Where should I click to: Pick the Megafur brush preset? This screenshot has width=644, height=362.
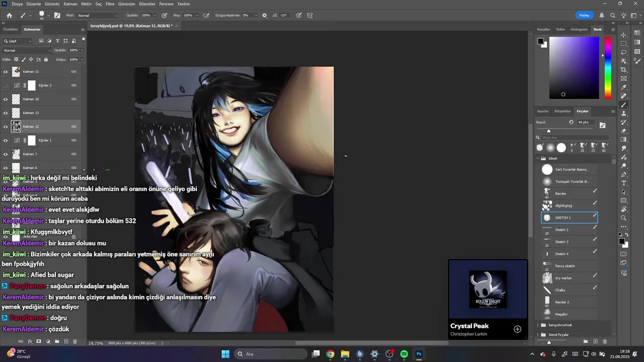click(570, 314)
